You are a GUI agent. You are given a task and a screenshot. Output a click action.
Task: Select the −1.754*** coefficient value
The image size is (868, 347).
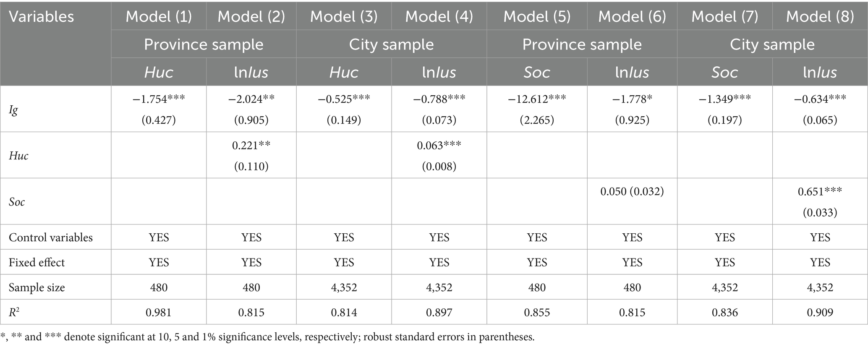point(159,99)
